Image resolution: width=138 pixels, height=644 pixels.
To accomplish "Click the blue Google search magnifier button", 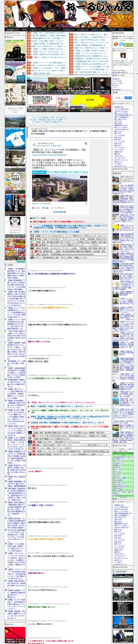I will [128, 98].
